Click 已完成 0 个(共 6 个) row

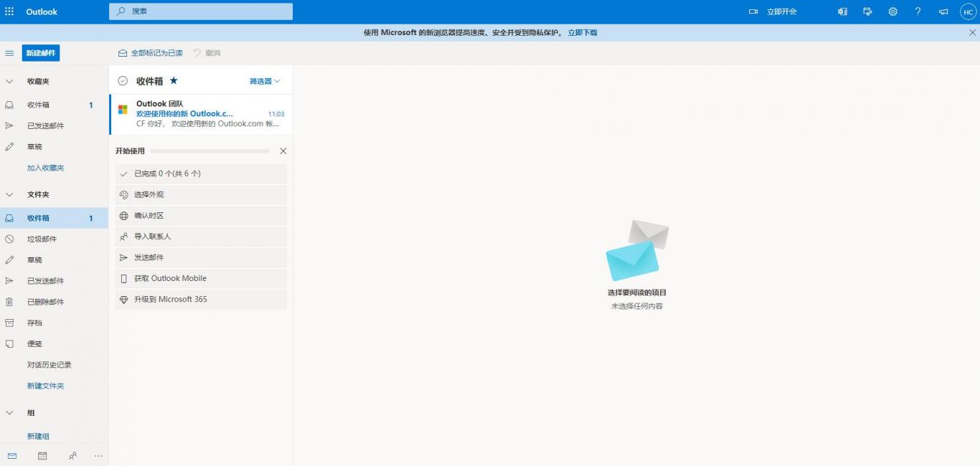[x=201, y=173]
